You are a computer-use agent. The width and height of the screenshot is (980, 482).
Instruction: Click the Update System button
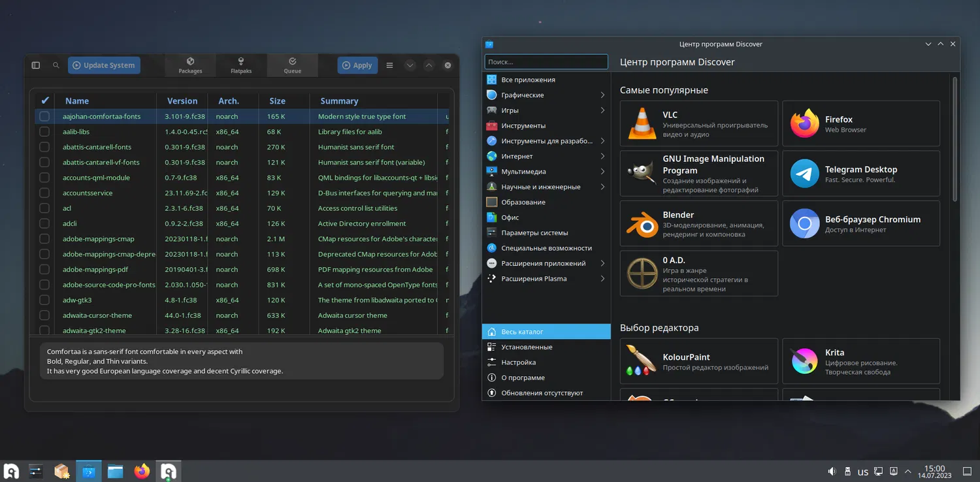(x=104, y=65)
